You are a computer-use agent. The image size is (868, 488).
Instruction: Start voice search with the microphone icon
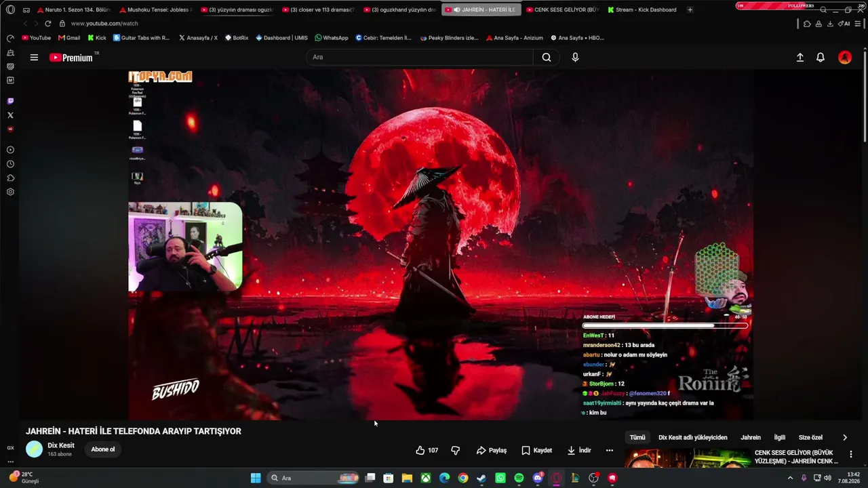pyautogui.click(x=575, y=58)
